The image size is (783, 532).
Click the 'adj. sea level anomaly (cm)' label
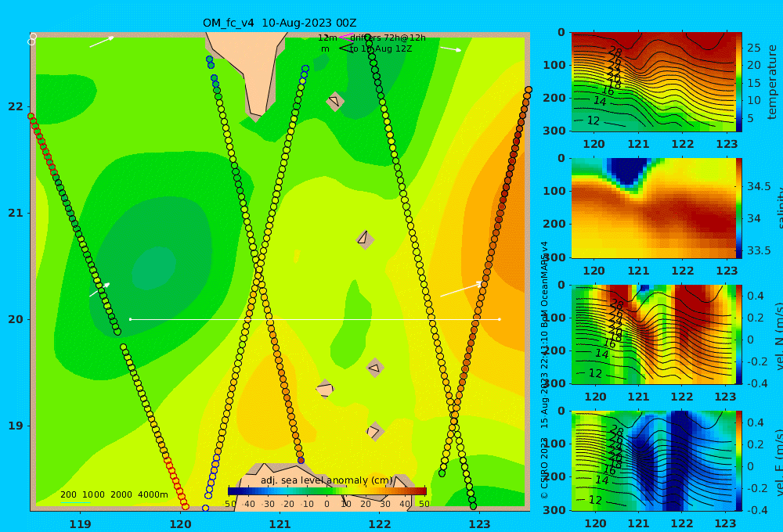pos(327,480)
